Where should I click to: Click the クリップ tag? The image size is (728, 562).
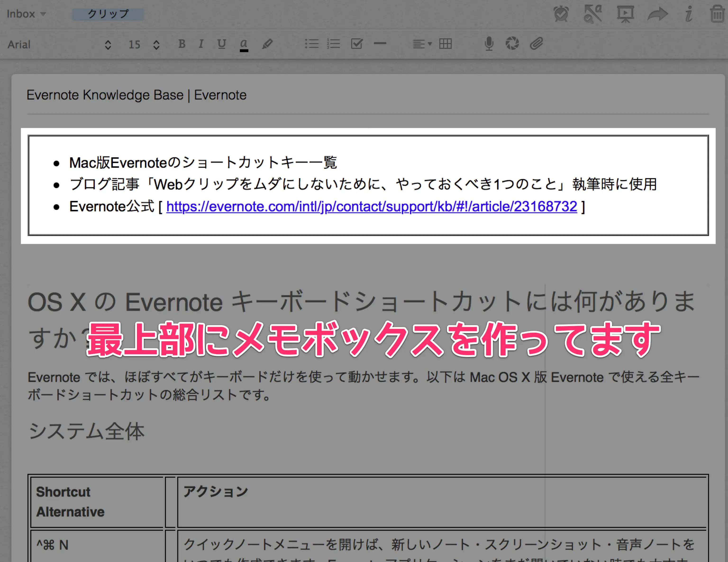(x=108, y=14)
